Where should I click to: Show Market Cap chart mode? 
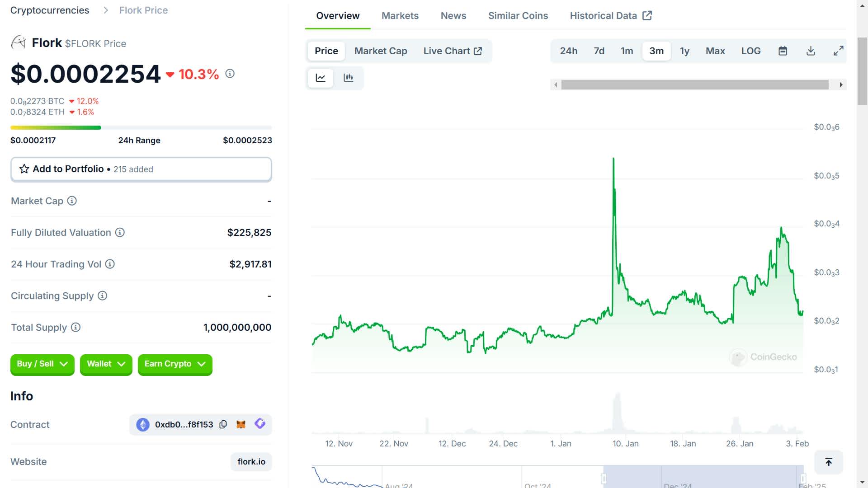[381, 51]
